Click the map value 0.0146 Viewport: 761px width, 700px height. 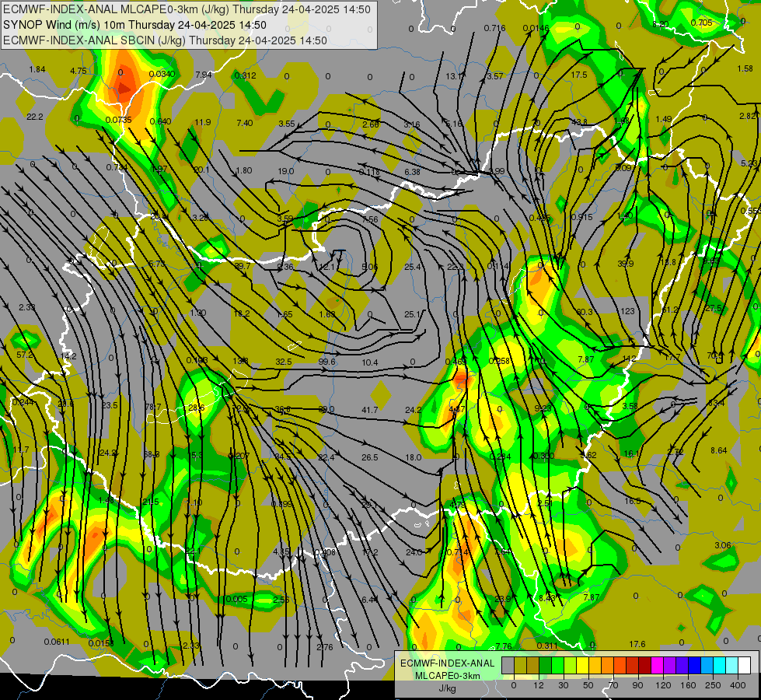[x=536, y=28]
